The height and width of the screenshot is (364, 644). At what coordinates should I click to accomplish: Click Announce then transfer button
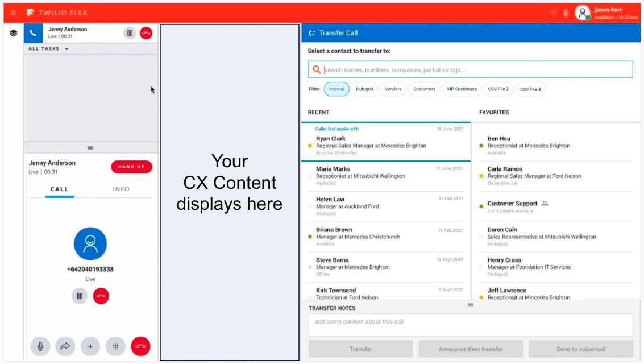tap(471, 349)
